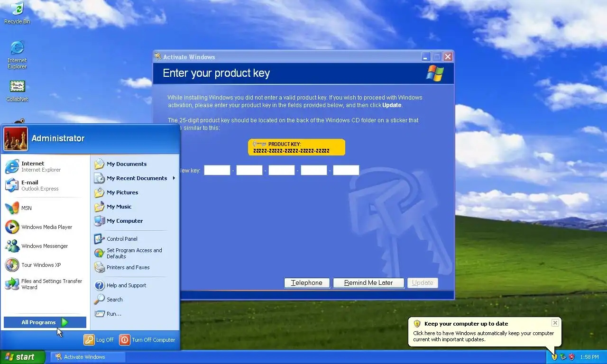
Task: Open the Recycle Bin desktop icon
Action: coord(17,13)
